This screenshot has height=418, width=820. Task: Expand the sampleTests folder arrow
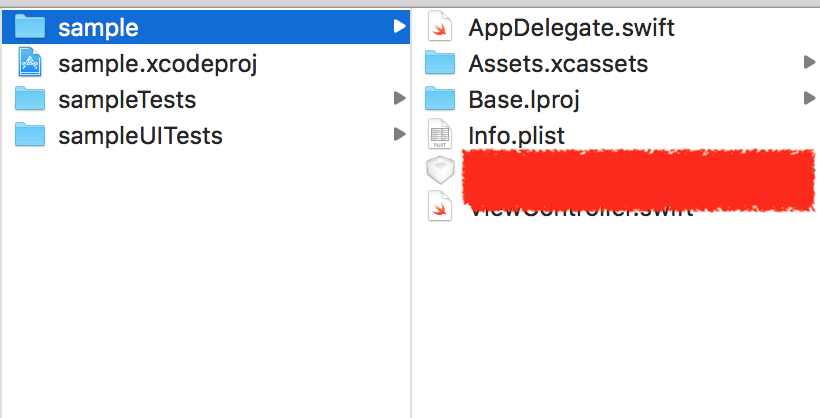click(399, 99)
